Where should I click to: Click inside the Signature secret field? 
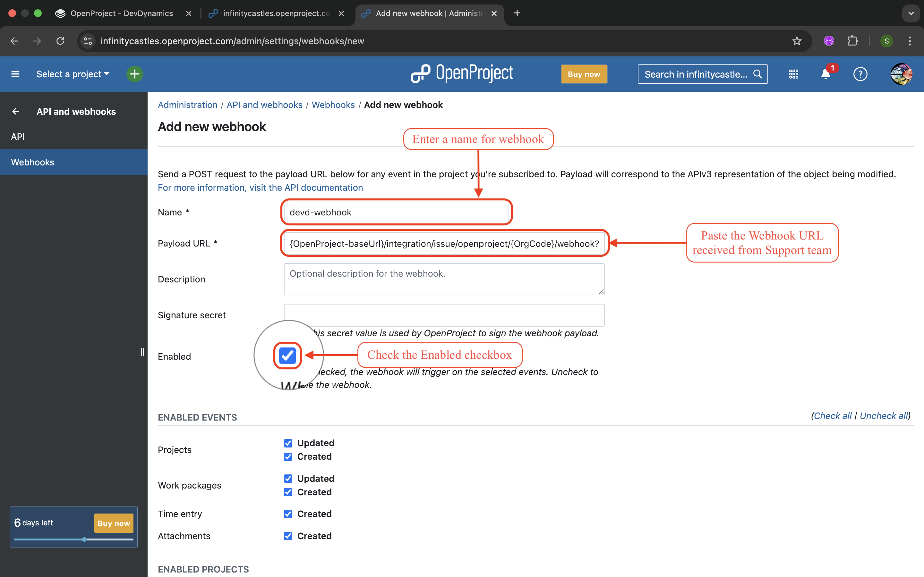[444, 315]
